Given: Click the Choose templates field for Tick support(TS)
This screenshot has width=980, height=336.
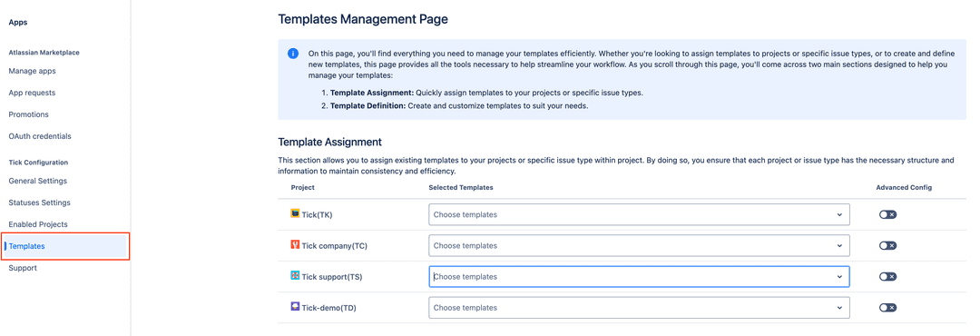Looking at the screenshot, I should 639,277.
